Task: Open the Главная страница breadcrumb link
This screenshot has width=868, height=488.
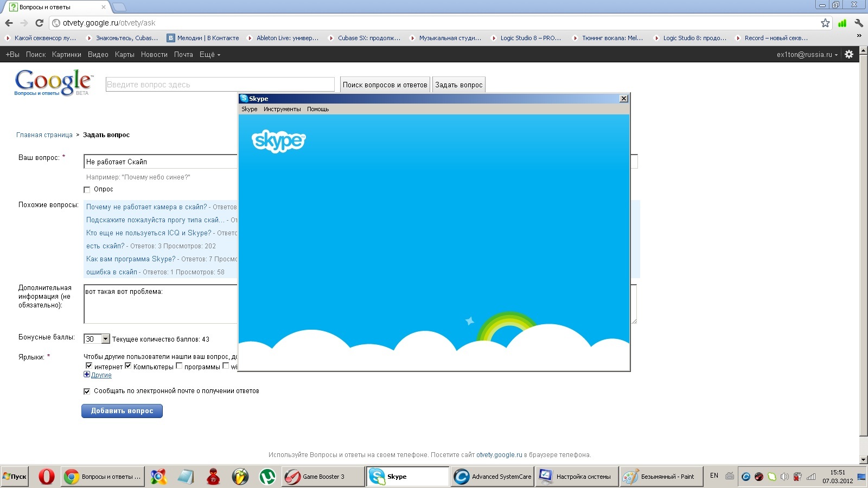Action: coord(44,135)
